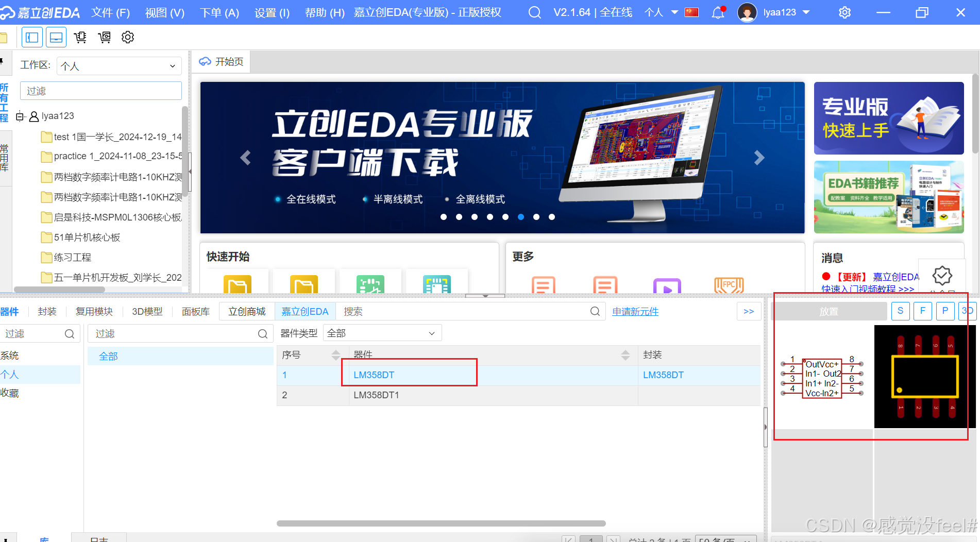Click the 放置 place button
The width and height of the screenshot is (980, 542).
click(829, 312)
